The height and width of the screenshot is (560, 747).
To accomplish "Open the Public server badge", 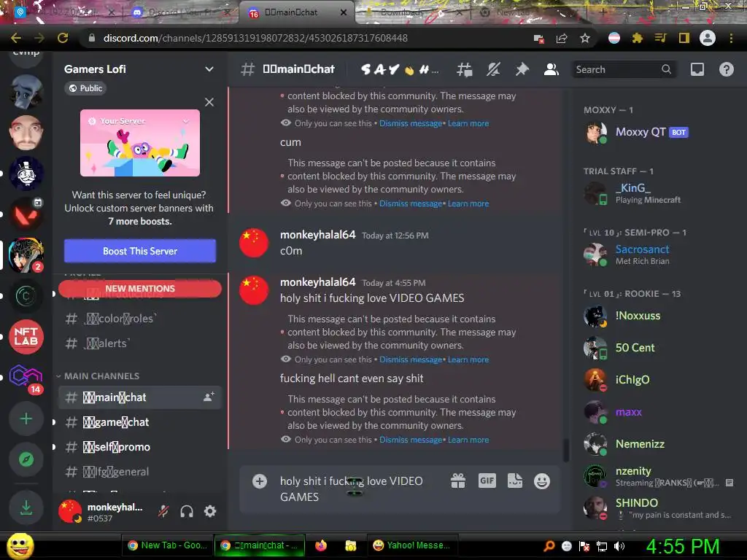I will 85,88.
